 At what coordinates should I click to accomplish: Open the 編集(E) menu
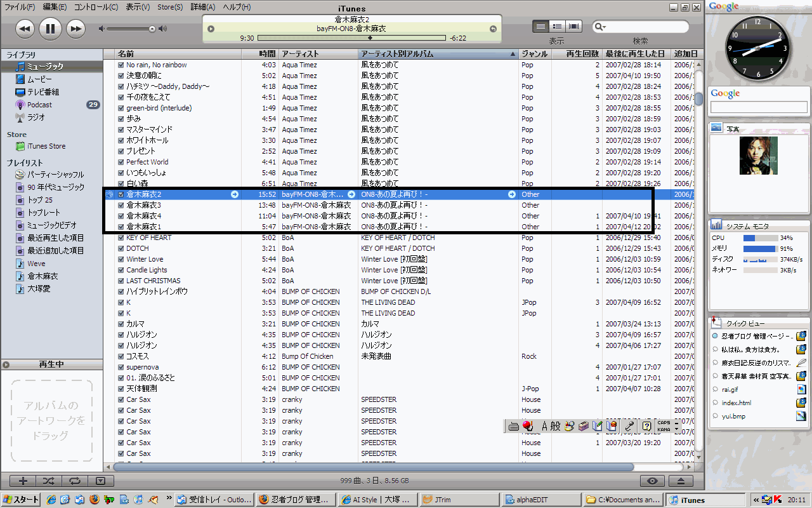tap(55, 7)
